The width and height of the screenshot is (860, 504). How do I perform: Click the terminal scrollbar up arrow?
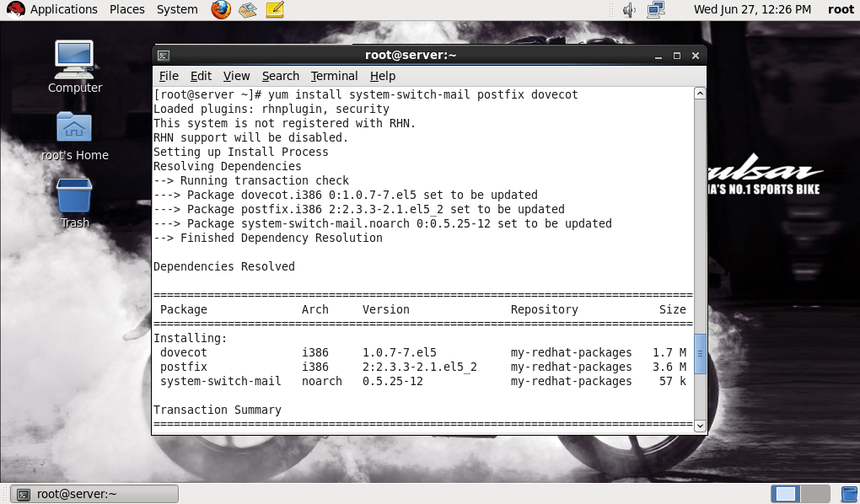700,94
